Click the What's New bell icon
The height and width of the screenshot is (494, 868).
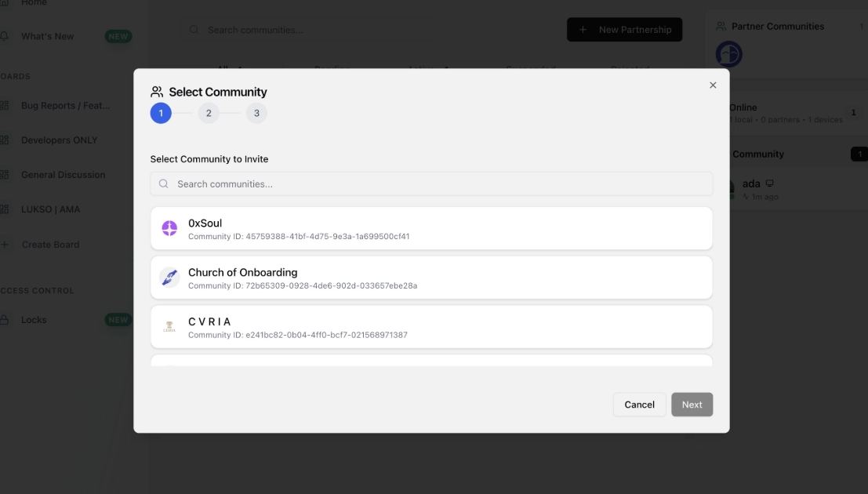[5, 36]
